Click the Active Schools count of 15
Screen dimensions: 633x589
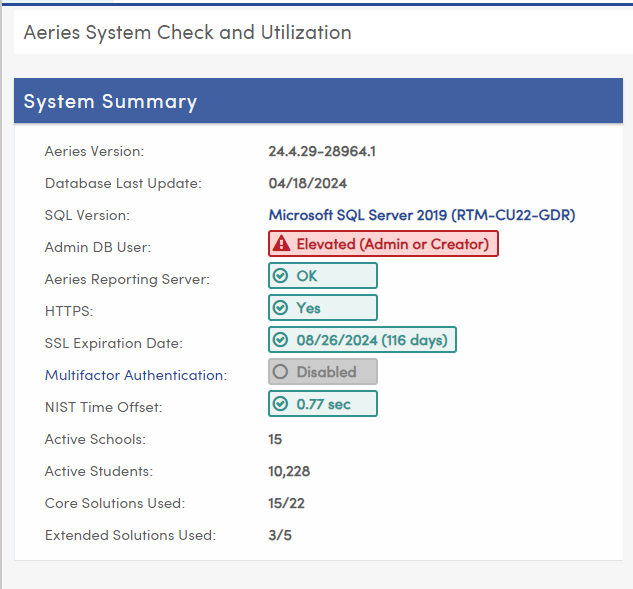(x=275, y=439)
